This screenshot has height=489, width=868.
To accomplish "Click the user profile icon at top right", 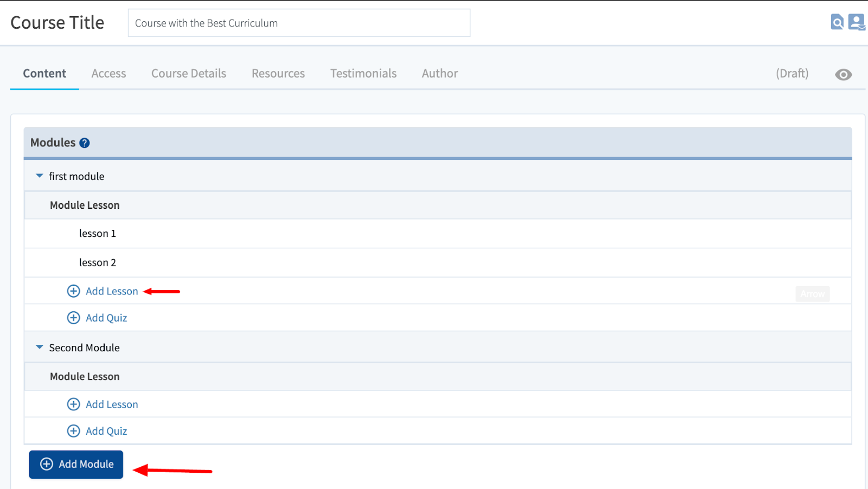I will click(857, 22).
